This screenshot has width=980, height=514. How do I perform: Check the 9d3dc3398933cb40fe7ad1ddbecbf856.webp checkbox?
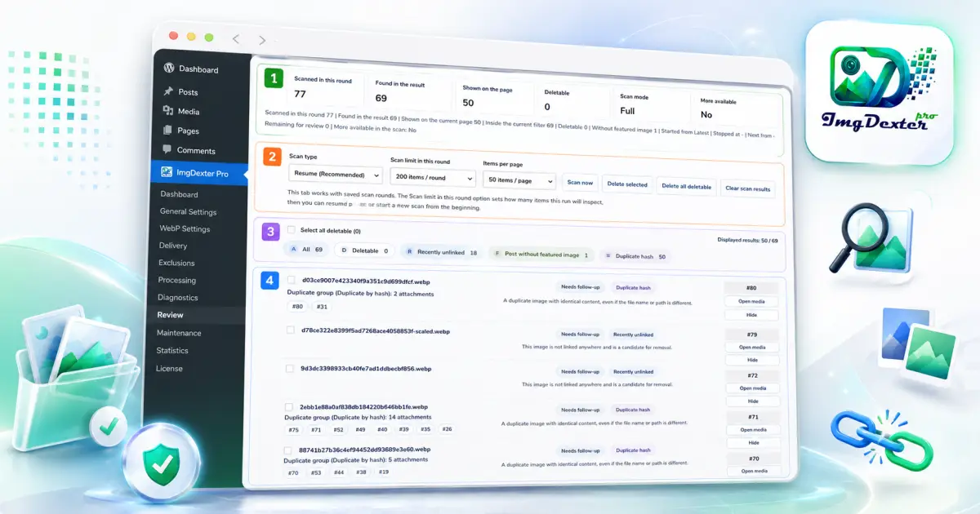[289, 368]
